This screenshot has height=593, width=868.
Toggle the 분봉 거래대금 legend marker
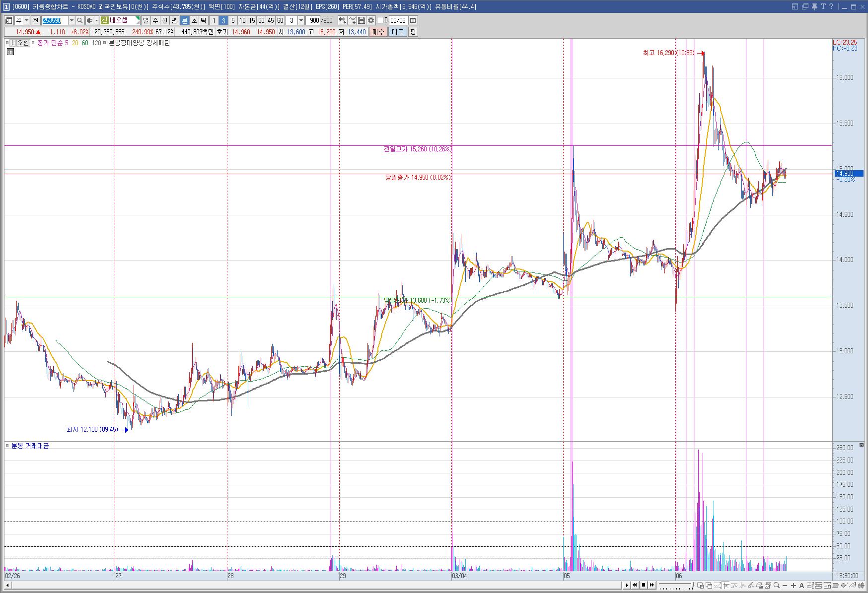click(8, 446)
